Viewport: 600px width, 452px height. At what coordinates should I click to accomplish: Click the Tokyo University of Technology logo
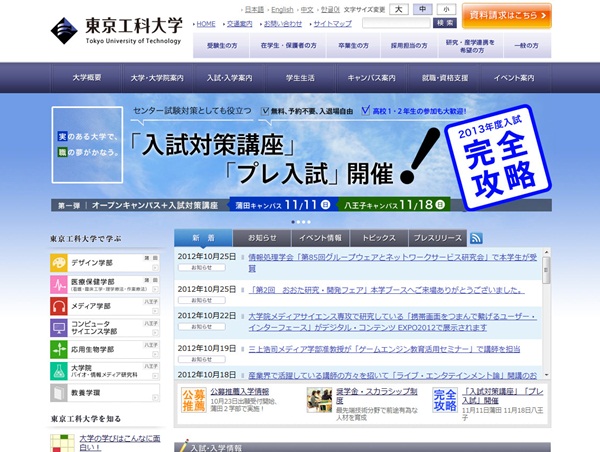point(116,31)
